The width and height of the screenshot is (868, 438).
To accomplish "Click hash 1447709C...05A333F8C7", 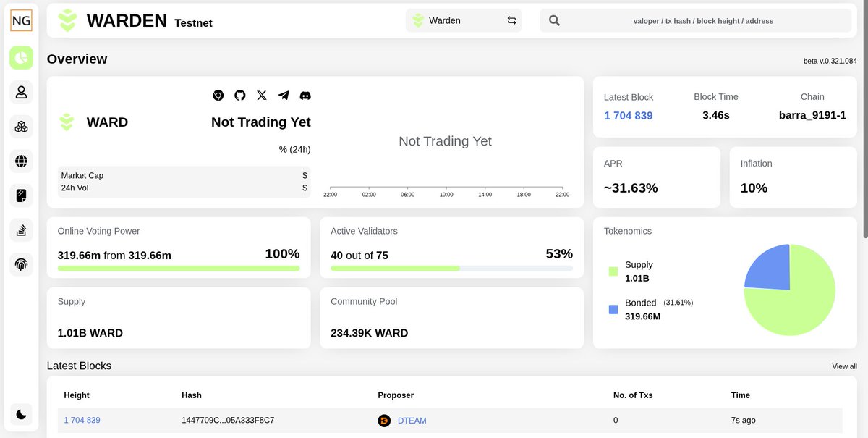I will (228, 420).
